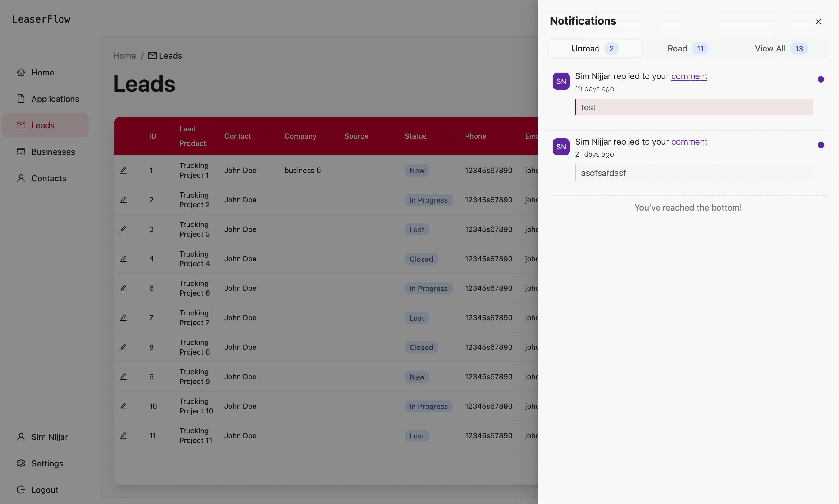Switch to the Read notifications tab
Screen dimensions: 839x504
tap(688, 49)
